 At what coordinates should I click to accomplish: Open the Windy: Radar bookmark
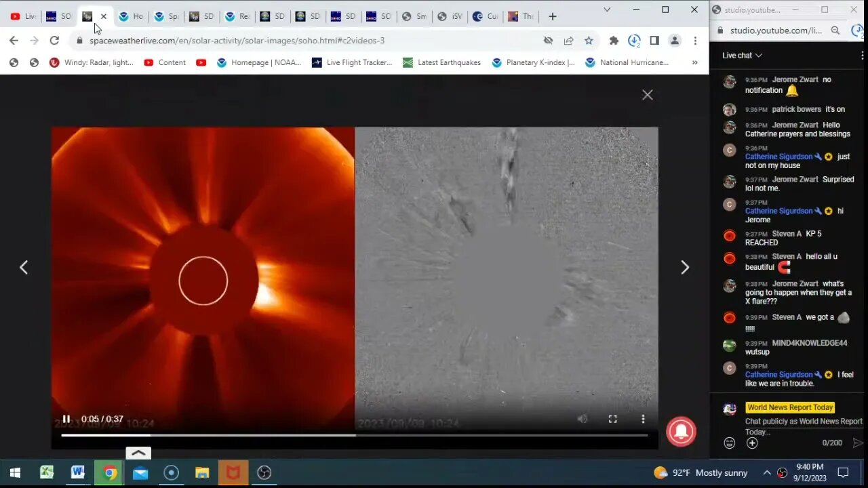92,62
